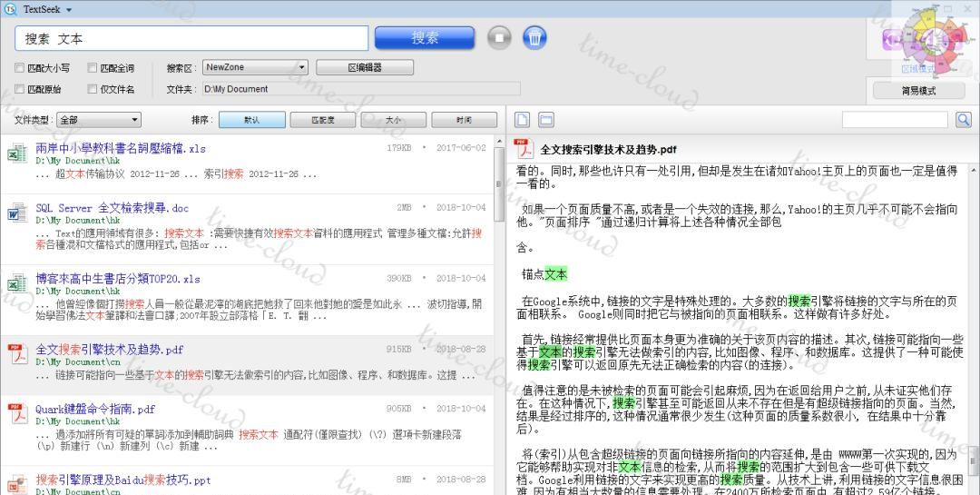
Task: Open result SQL Server 全文檢索搜尋.doc
Action: 112,208
